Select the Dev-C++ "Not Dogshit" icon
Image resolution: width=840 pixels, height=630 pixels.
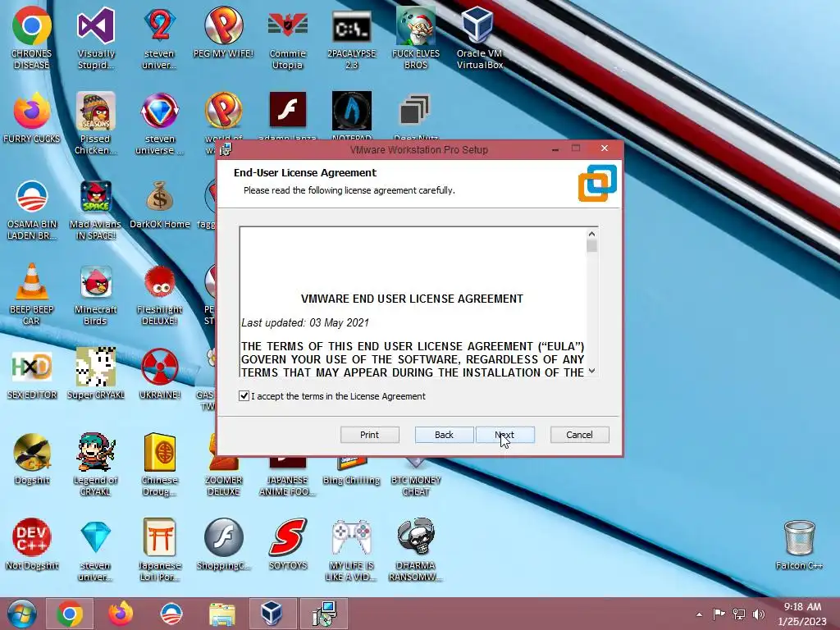32,543
